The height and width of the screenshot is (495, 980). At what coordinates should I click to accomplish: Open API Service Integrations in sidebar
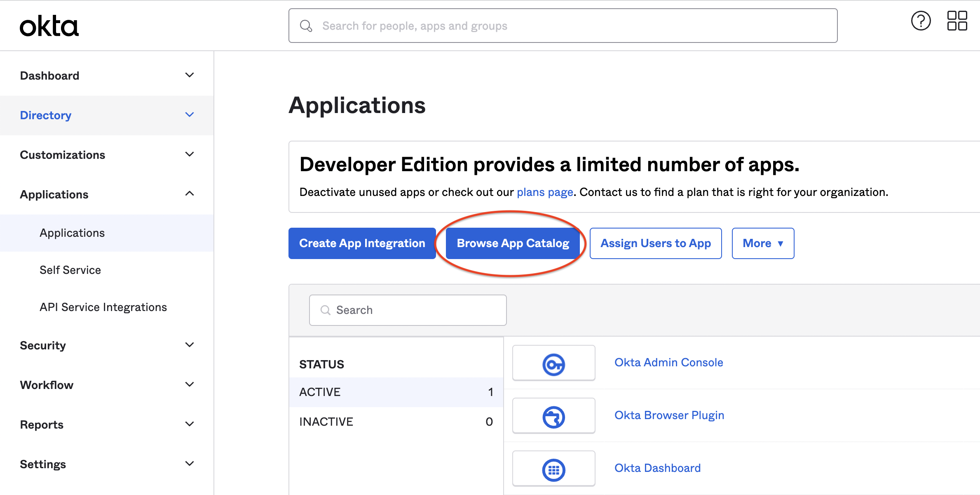(x=103, y=307)
